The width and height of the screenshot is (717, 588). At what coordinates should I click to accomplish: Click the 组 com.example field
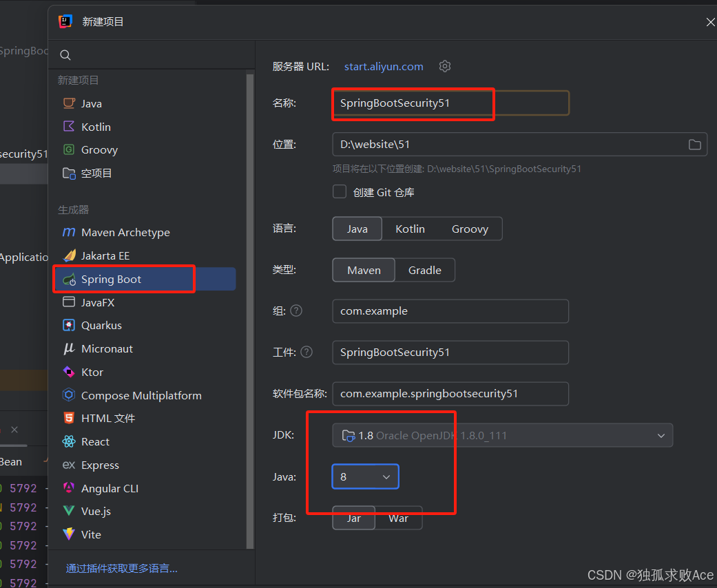click(x=450, y=311)
